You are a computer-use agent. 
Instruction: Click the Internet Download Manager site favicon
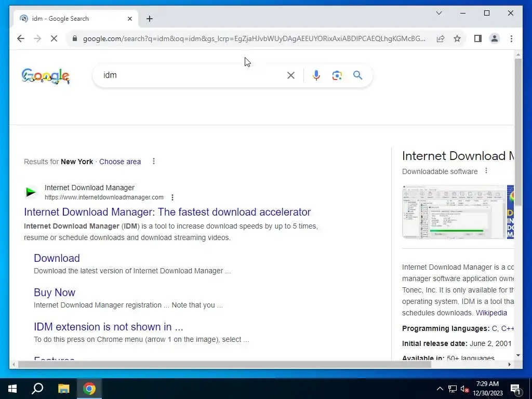pos(31,192)
